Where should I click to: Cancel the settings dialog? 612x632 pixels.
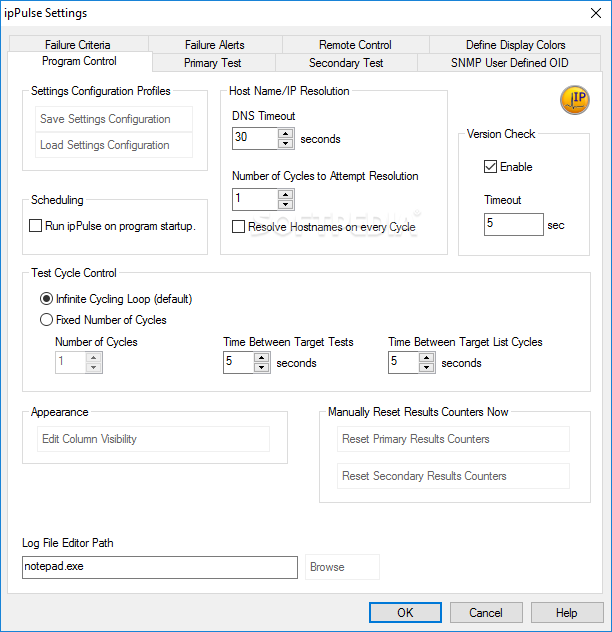pos(486,613)
